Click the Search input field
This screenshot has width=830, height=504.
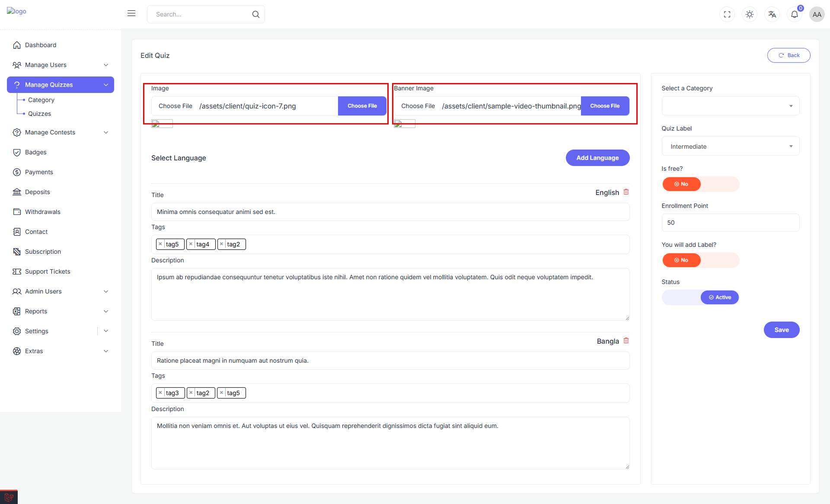[x=206, y=14]
